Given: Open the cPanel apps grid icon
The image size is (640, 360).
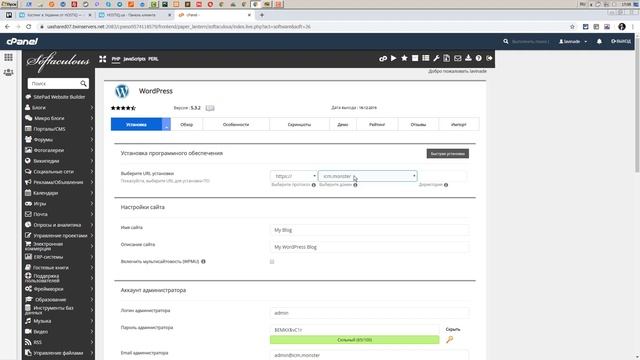Looking at the screenshot, I should 8,57.
